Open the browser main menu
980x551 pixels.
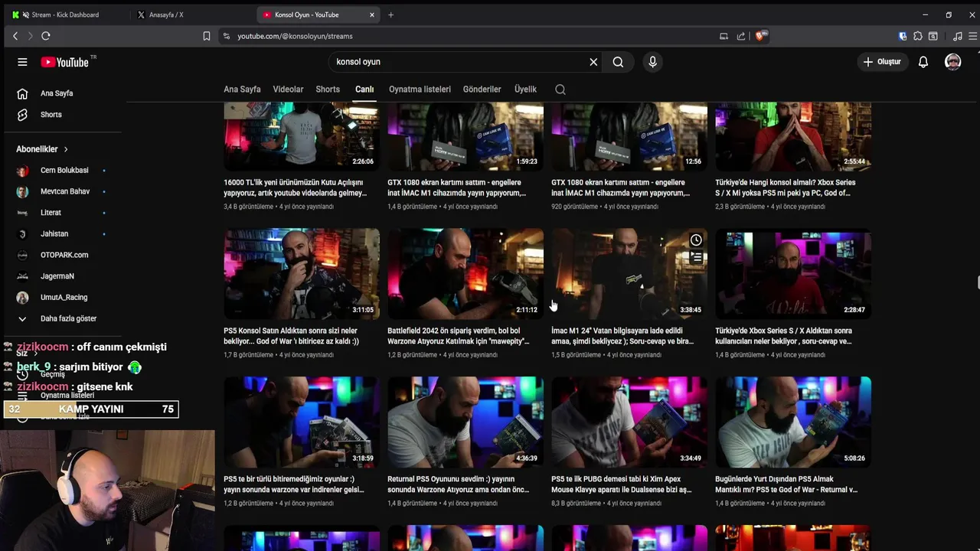[x=973, y=36]
